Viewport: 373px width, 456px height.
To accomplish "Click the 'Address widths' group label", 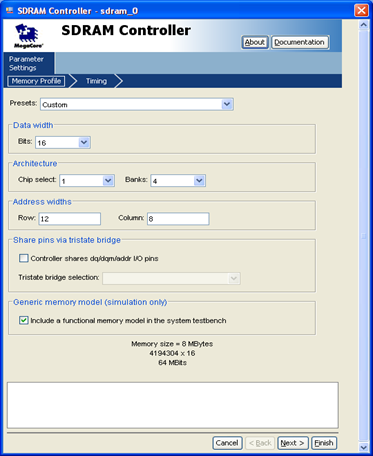I will [x=42, y=202].
